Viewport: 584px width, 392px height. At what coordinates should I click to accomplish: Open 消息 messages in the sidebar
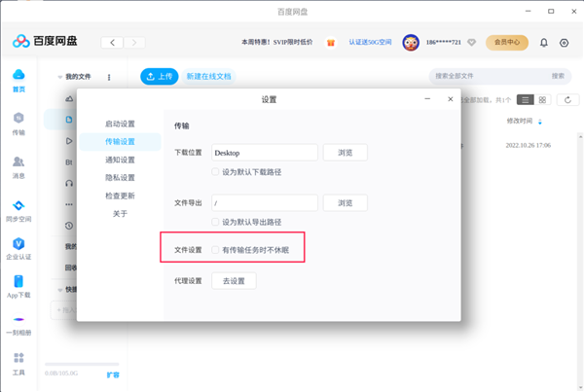pyautogui.click(x=18, y=164)
